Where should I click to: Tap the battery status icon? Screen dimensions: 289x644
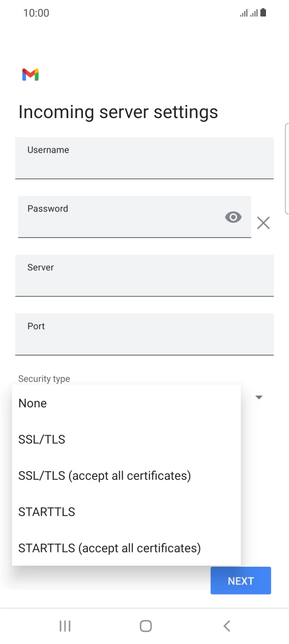pos(263,13)
